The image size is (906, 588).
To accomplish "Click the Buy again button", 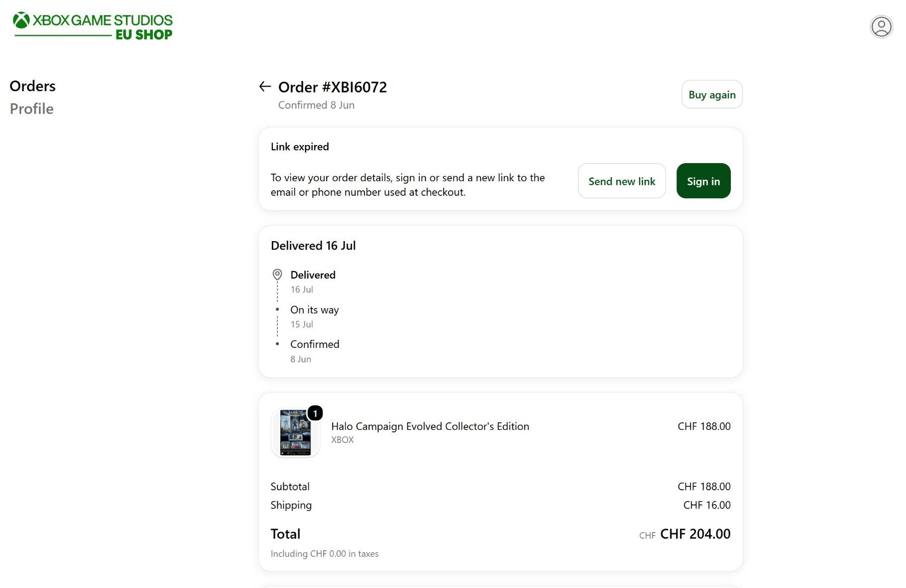I will click(712, 95).
